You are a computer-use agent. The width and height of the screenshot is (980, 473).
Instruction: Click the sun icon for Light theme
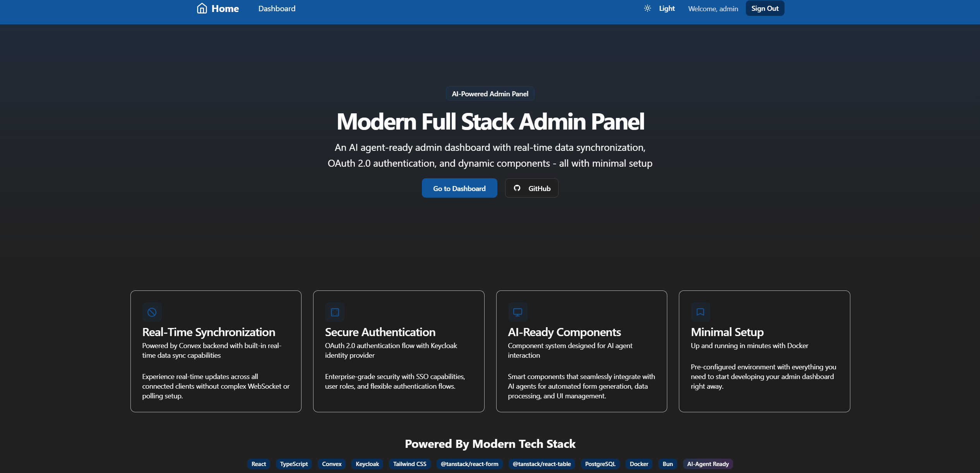pyautogui.click(x=647, y=9)
